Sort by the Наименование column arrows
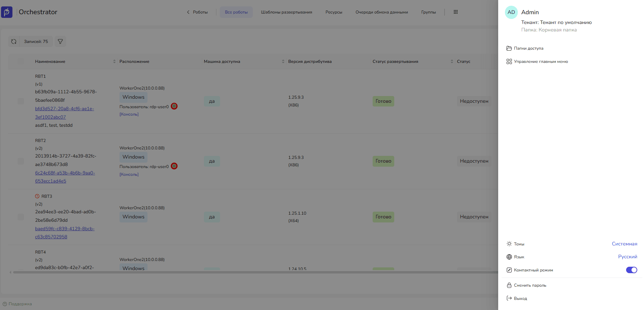 pyautogui.click(x=114, y=62)
